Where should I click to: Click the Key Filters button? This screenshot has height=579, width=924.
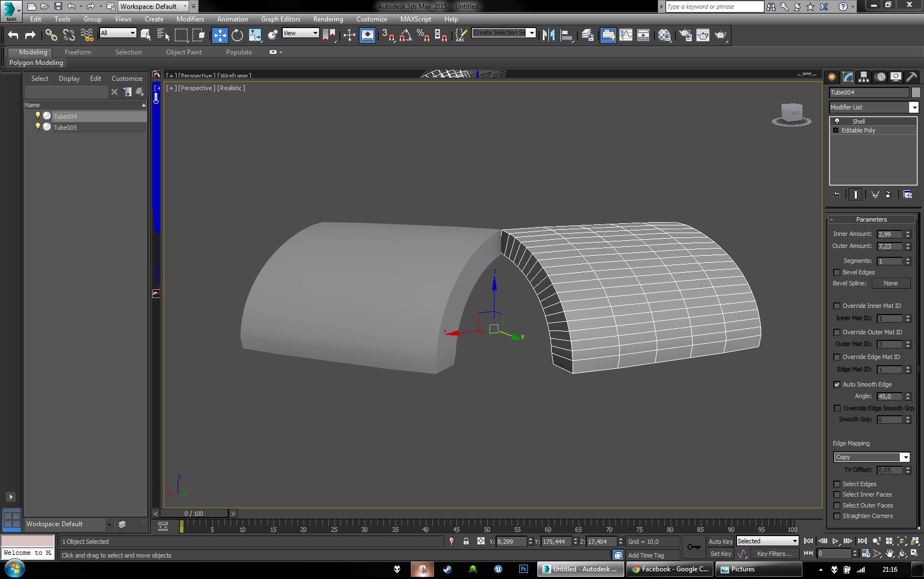(774, 554)
